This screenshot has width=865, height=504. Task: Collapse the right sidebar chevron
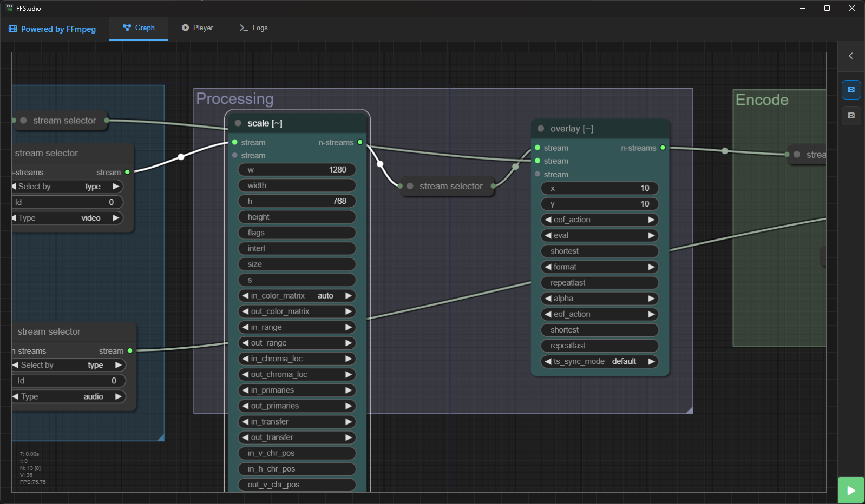coord(851,56)
